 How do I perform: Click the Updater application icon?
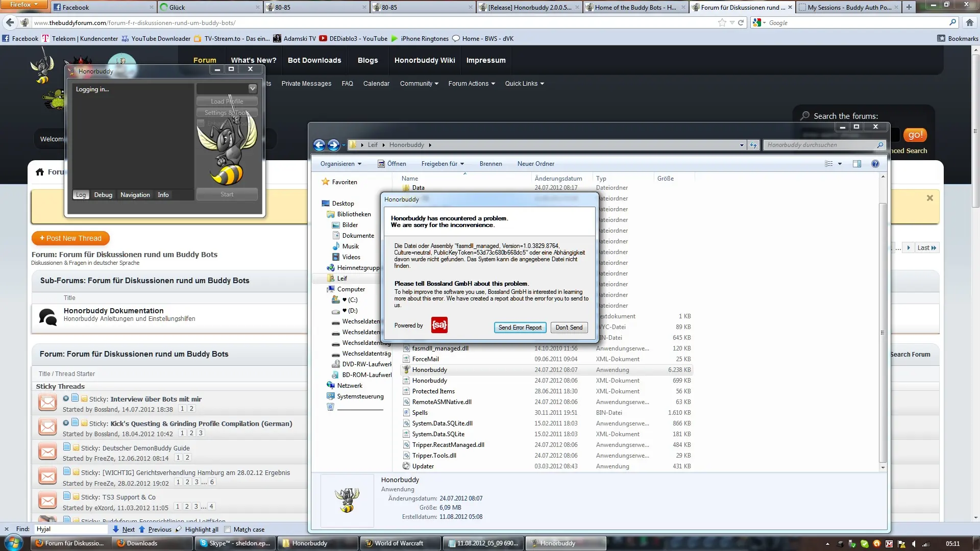[x=406, y=466]
